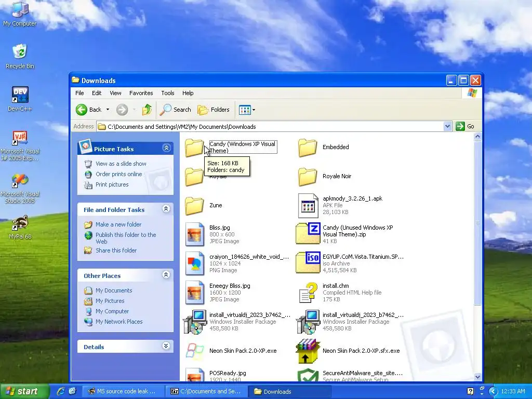Image resolution: width=532 pixels, height=399 pixels.
Task: Click the Start button
Action: pyautogui.click(x=24, y=391)
